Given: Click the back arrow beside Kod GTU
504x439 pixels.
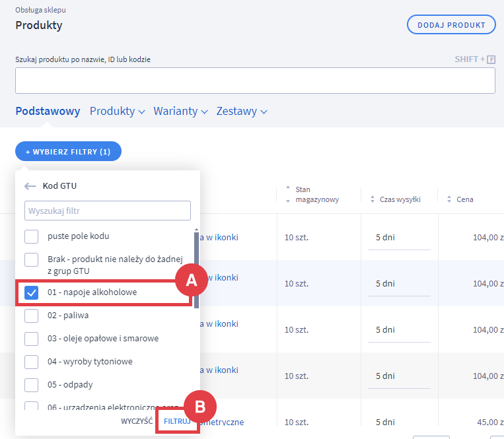Looking at the screenshot, I should [30, 186].
